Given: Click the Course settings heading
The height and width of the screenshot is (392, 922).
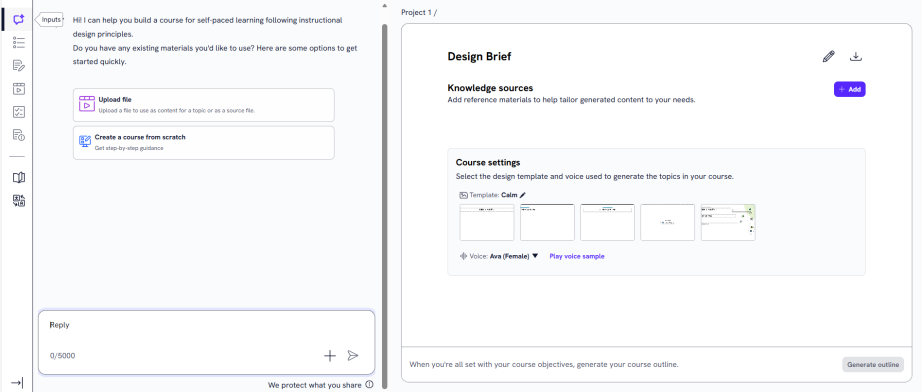Looking at the screenshot, I should (487, 163).
